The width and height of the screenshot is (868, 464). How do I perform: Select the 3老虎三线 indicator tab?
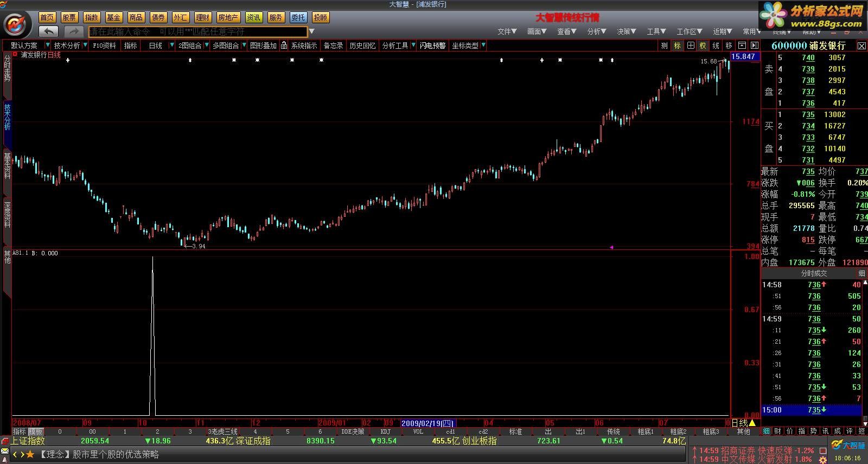pyautogui.click(x=222, y=431)
